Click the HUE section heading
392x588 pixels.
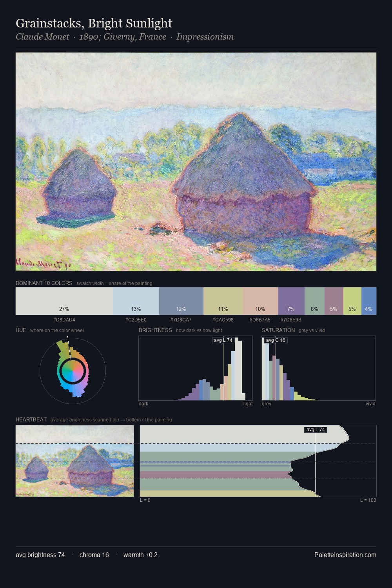(21, 330)
